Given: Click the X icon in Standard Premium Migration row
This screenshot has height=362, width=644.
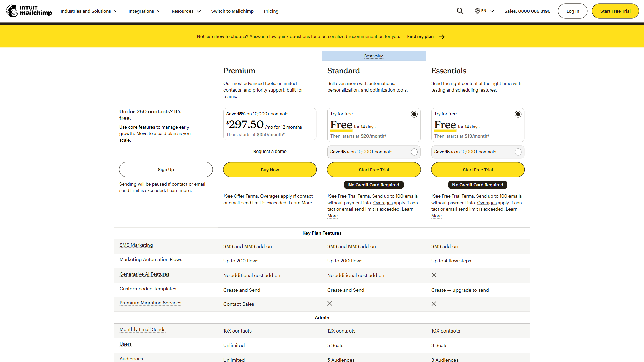Looking at the screenshot, I should click(x=330, y=304).
